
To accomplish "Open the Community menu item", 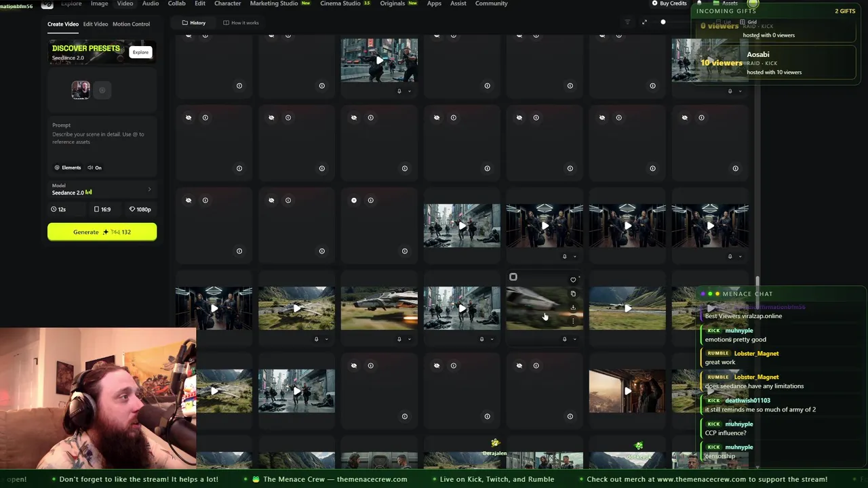I will [492, 3].
